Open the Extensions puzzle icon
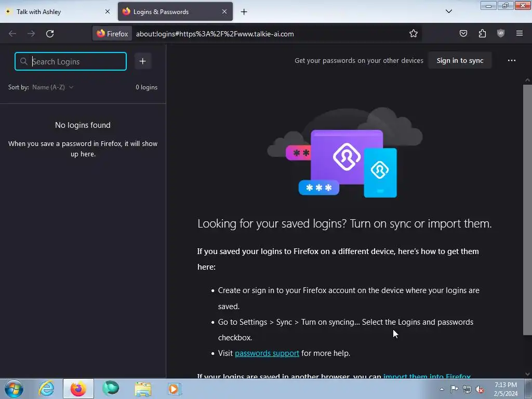The width and height of the screenshot is (532, 399). 482,33
